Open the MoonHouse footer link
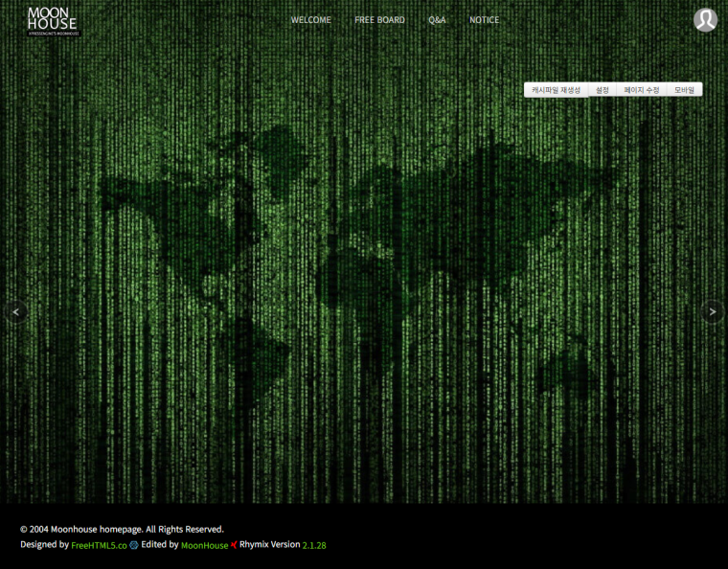Viewport: 728px width, 569px height. [x=204, y=545]
